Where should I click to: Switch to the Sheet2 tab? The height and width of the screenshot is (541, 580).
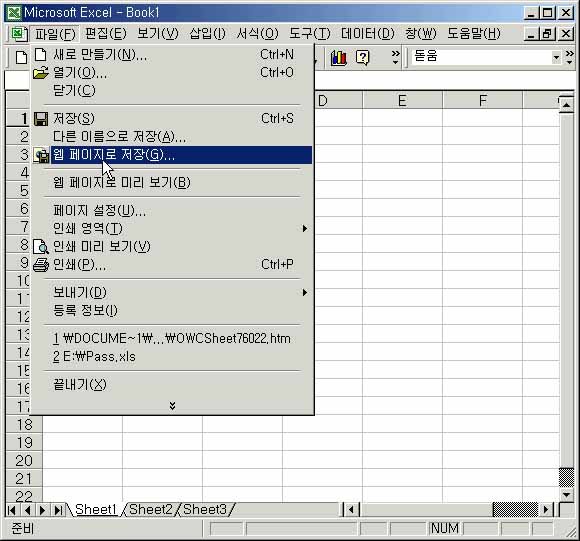tap(151, 510)
